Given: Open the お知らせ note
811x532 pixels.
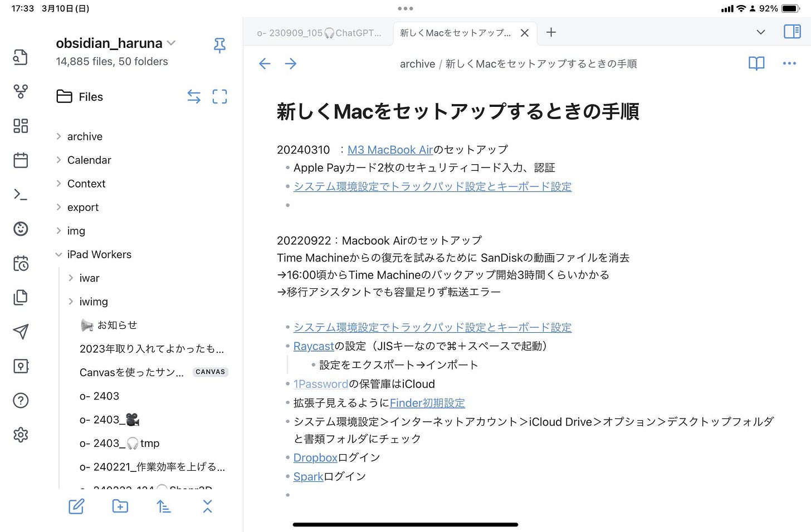Looking at the screenshot, I should (x=109, y=325).
